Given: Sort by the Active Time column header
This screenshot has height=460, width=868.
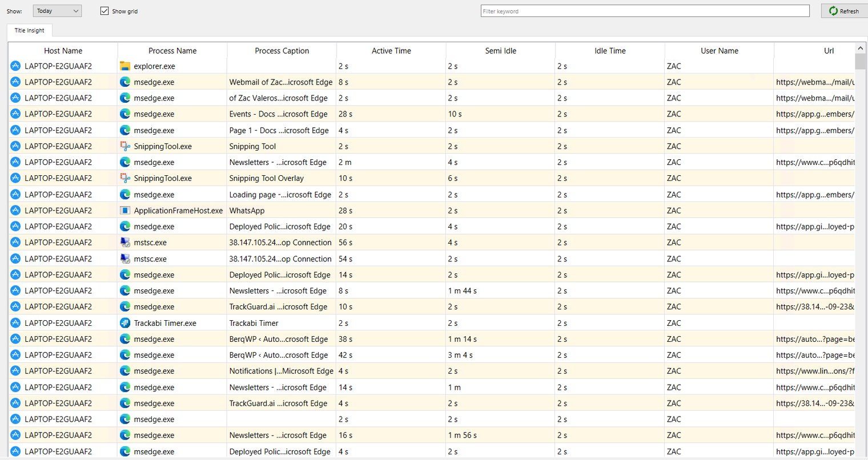Looking at the screenshot, I should (x=391, y=51).
